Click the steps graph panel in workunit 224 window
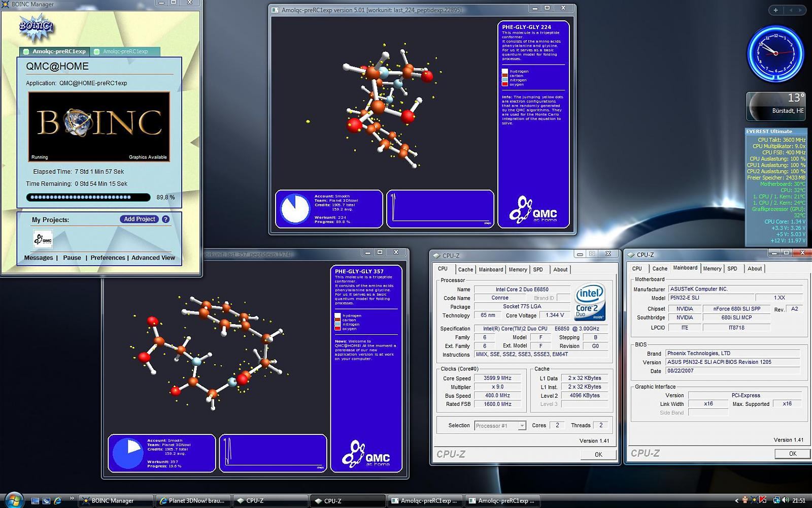812x508 pixels. click(x=440, y=209)
